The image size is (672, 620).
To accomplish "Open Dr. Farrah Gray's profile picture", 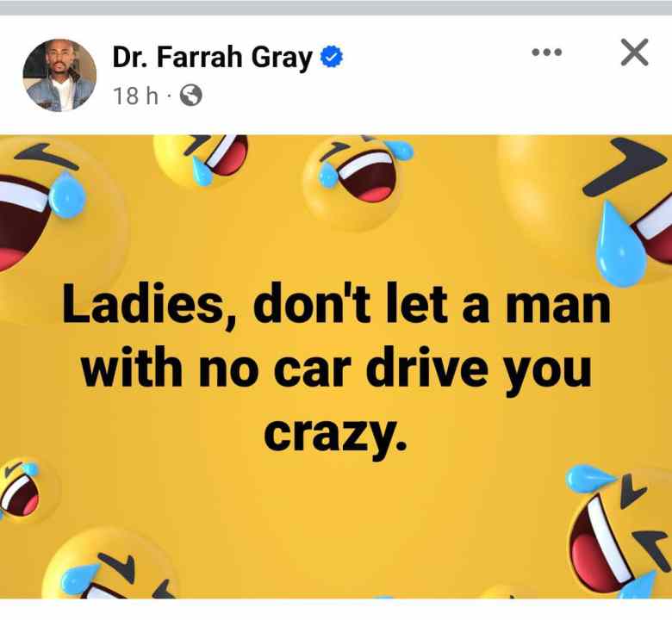I will tap(59, 76).
